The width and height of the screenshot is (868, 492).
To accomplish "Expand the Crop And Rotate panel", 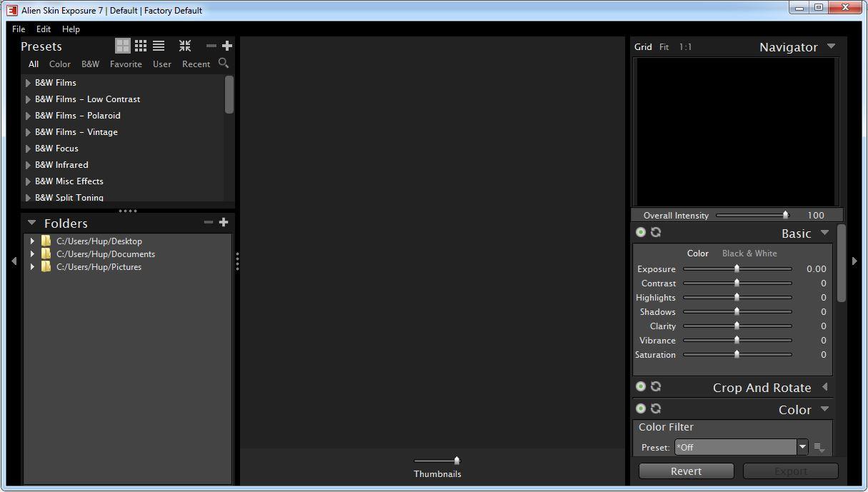I will click(824, 387).
